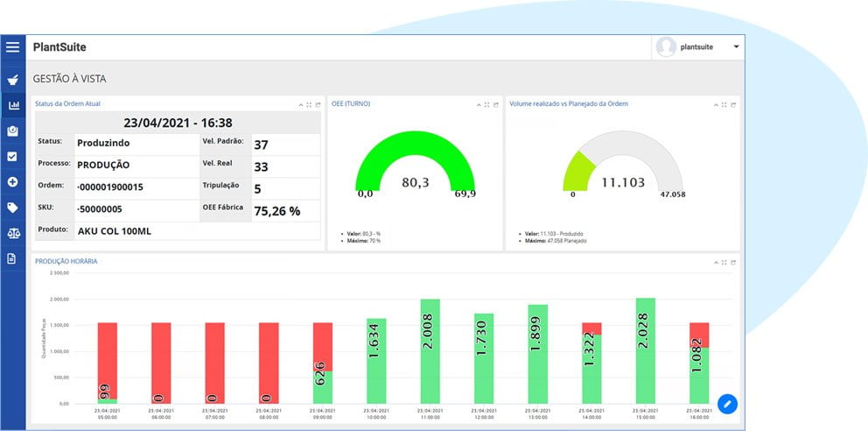
Task: Click the 69,9 OEE gauge maximum label
Action: pos(465,194)
